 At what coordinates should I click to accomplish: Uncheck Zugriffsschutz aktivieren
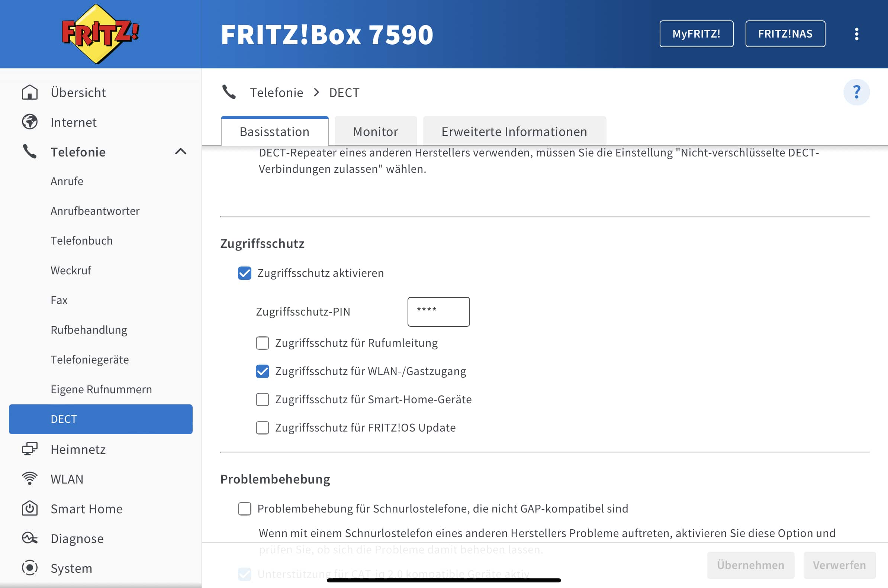[x=245, y=273]
